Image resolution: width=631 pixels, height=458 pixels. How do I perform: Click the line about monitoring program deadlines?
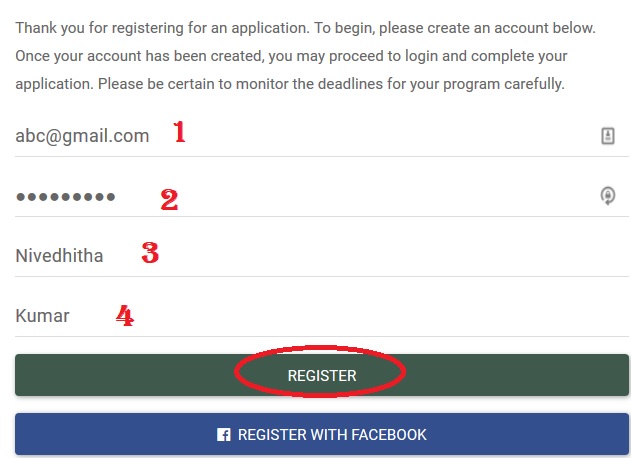click(x=290, y=84)
